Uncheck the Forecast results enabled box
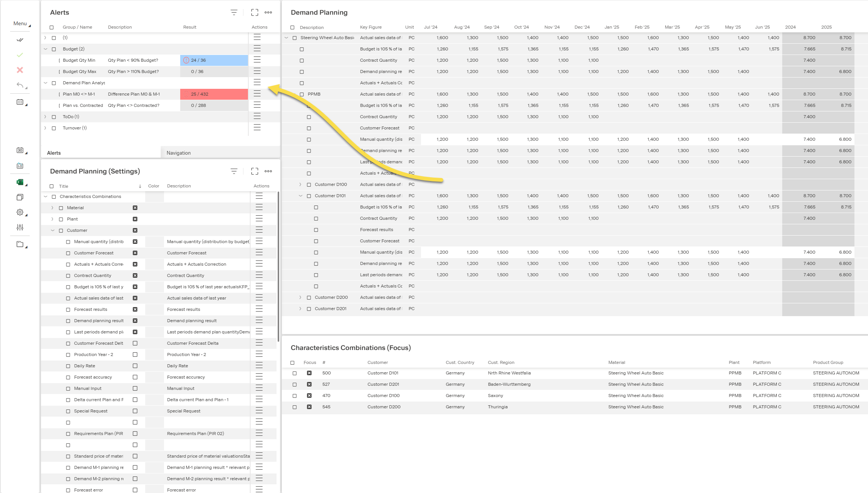868x493 pixels. click(x=135, y=309)
